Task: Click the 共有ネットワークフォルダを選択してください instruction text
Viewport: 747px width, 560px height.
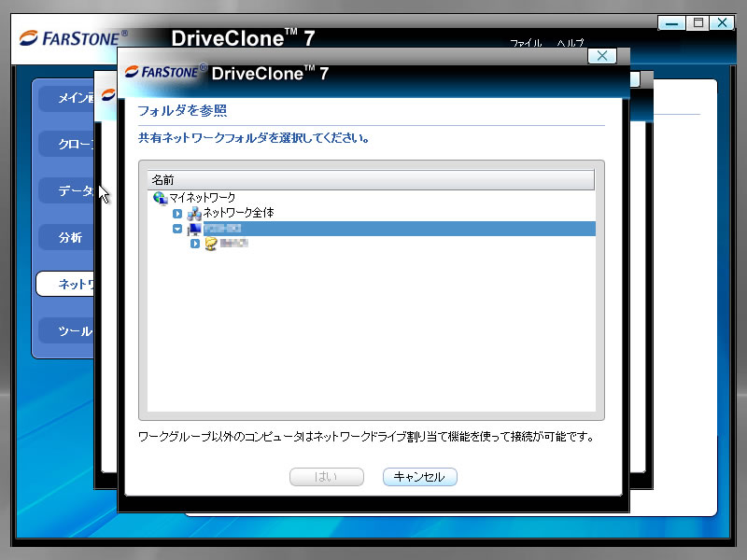Action: coord(253,138)
